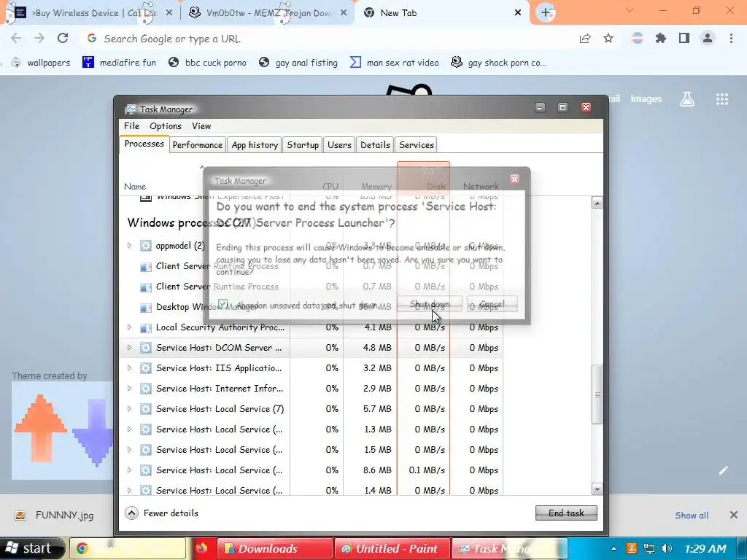The image size is (747, 560).
Task: Click Cancel in the confirmation dialog
Action: click(x=492, y=304)
